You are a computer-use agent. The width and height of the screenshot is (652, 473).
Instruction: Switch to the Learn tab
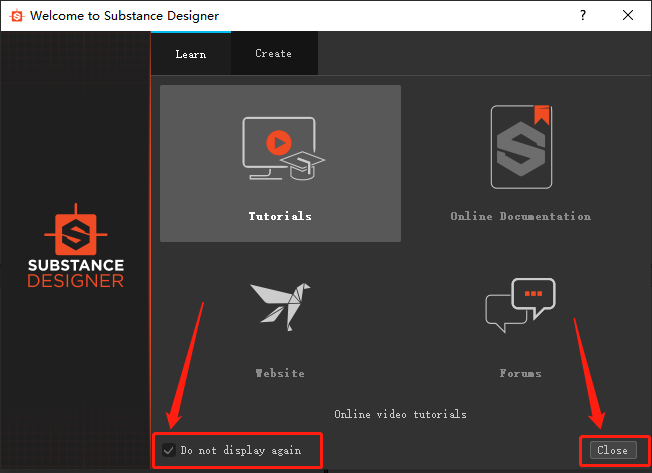pos(191,54)
